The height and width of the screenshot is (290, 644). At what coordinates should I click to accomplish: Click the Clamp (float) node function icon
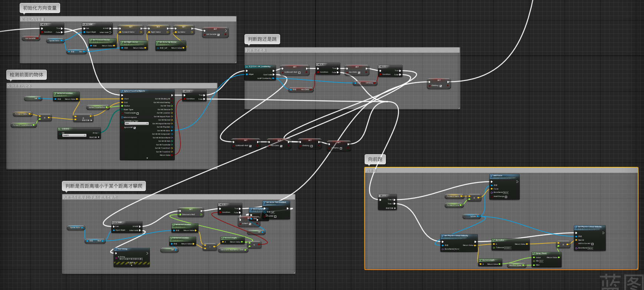click(534, 254)
